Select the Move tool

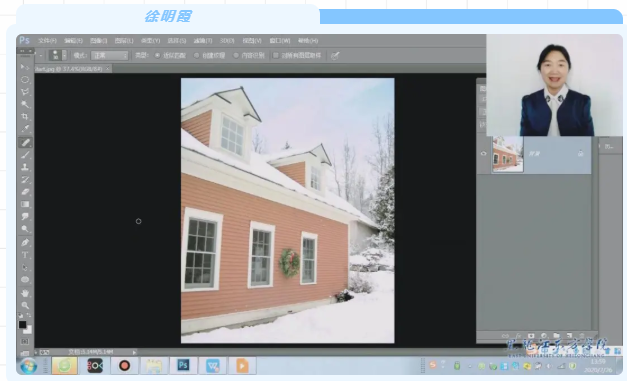[25, 67]
